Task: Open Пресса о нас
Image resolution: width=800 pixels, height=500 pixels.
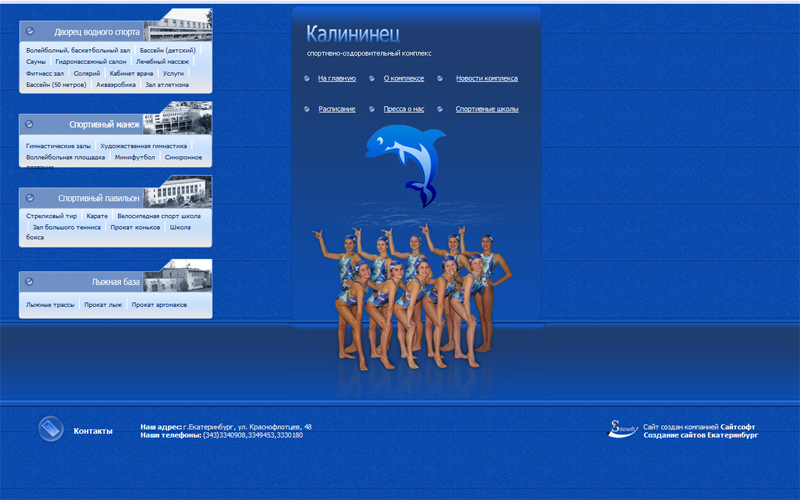Action: pos(404,109)
